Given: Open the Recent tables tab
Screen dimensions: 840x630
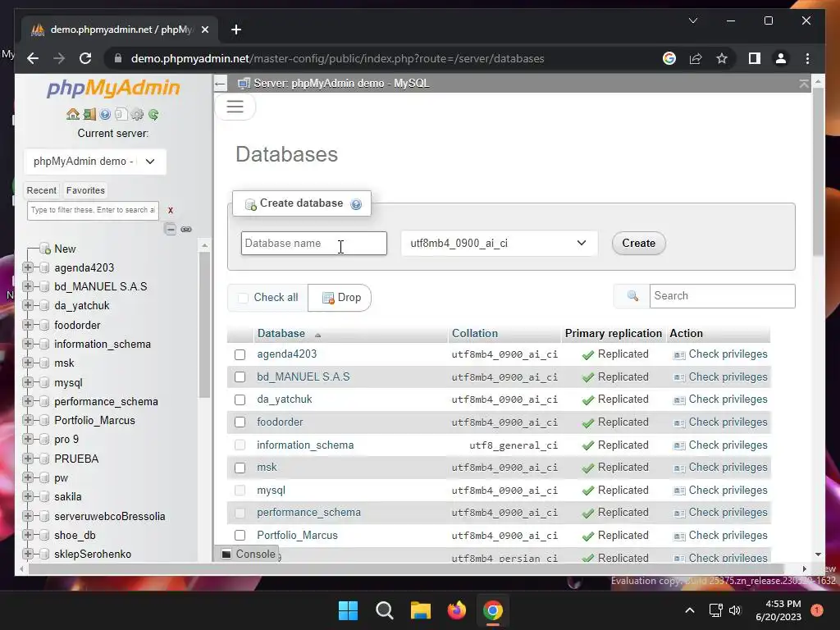Looking at the screenshot, I should point(41,190).
